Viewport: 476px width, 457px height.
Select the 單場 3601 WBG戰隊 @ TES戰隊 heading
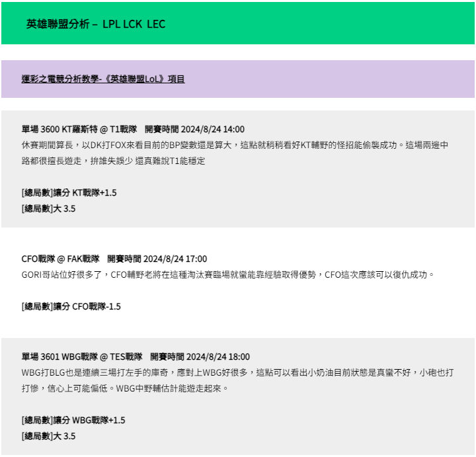click(x=136, y=356)
